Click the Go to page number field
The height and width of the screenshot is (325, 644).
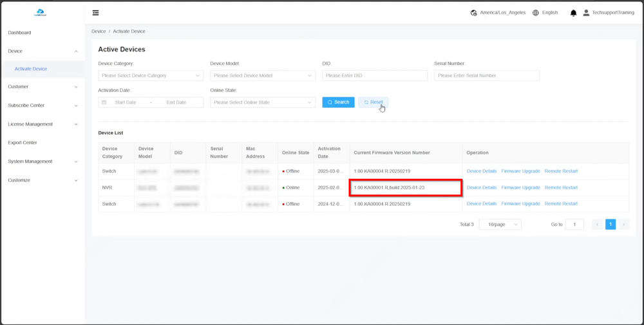(x=574, y=225)
